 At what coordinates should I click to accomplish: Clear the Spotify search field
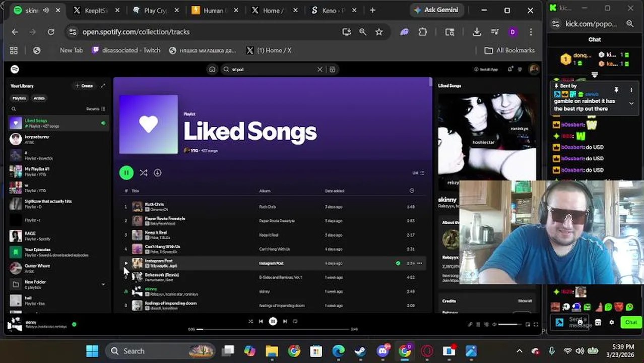319,70
